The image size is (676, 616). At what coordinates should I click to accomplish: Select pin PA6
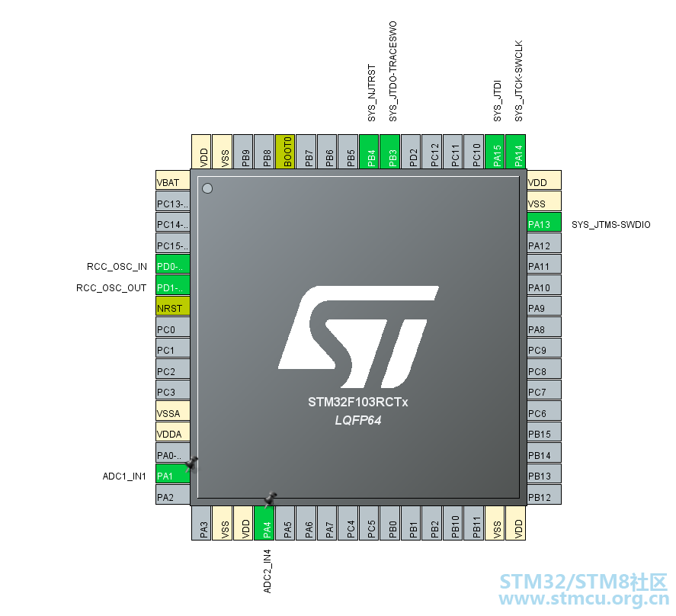click(x=306, y=523)
